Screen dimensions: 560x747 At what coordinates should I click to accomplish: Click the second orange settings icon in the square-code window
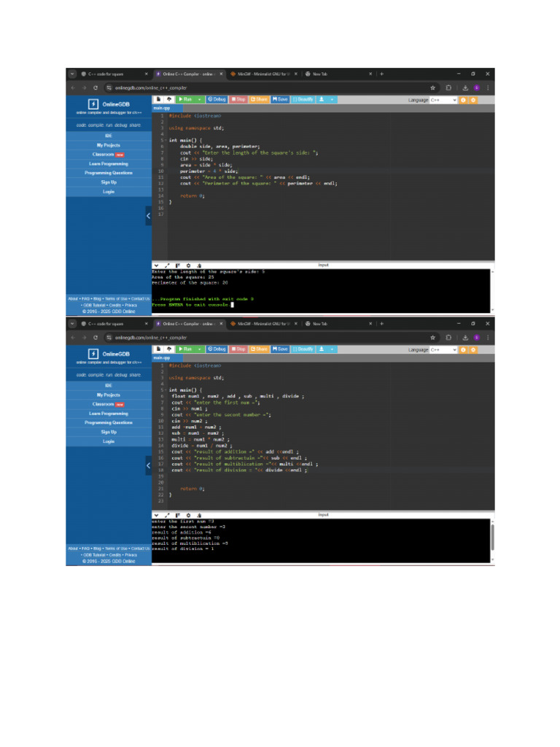(473, 100)
